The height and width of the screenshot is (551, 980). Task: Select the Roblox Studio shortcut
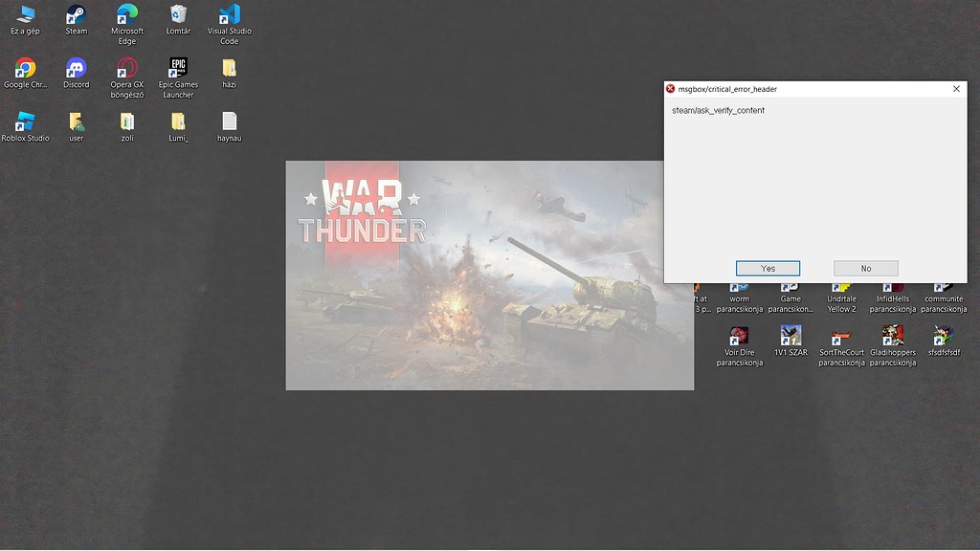coord(25,122)
